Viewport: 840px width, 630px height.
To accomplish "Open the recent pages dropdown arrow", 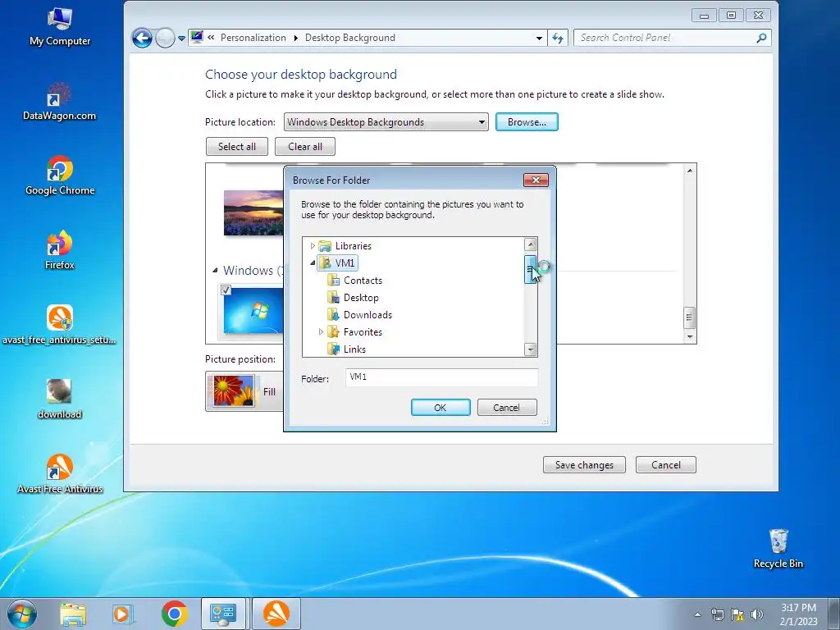I will pos(181,38).
